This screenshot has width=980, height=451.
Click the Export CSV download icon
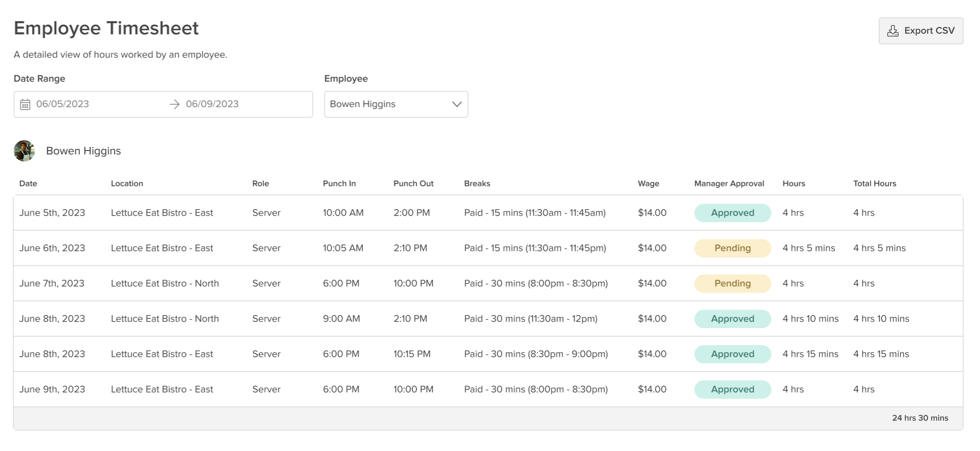[x=892, y=31]
